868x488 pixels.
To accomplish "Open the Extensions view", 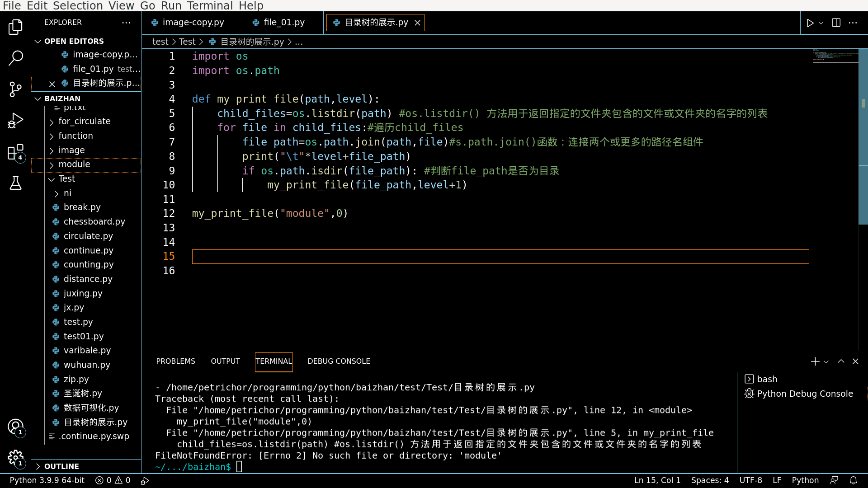I will click(15, 152).
